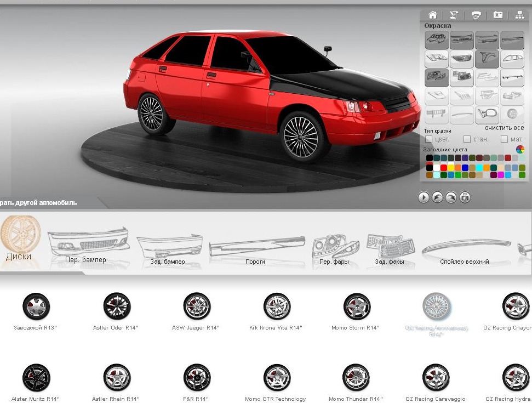The width and height of the screenshot is (532, 403).
Task: Select taillights in the paint grid
Action: 462,78
